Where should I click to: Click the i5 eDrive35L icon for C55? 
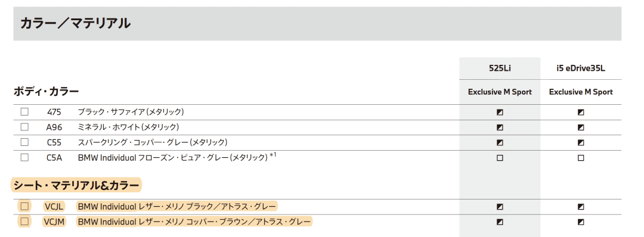[x=581, y=143]
